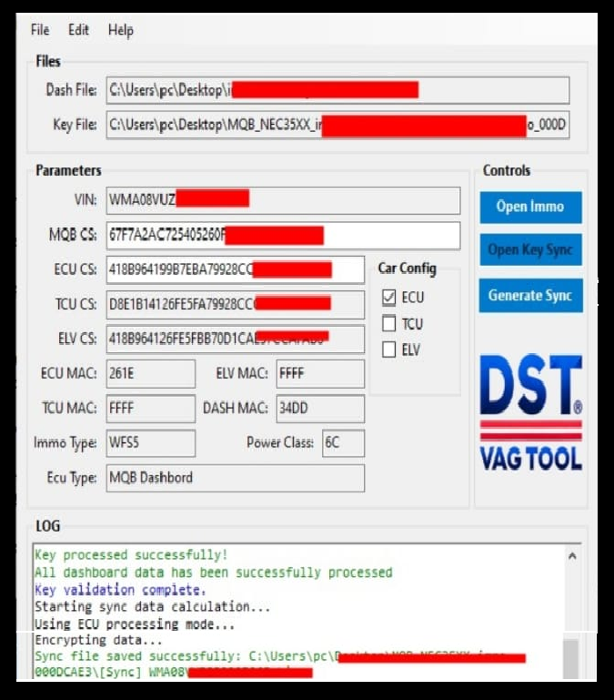Image resolution: width=614 pixels, height=700 pixels.
Task: Open the Help menu
Action: pos(120,30)
